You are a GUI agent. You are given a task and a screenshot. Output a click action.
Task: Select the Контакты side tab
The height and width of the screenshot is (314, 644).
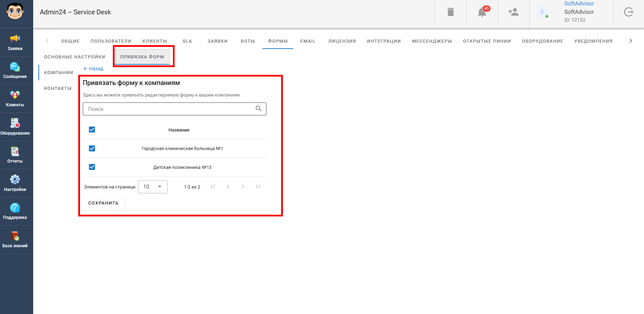click(x=58, y=88)
